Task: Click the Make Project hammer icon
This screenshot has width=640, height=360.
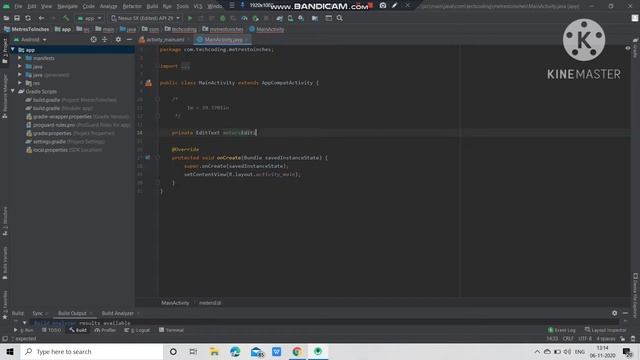Action: tap(66, 18)
